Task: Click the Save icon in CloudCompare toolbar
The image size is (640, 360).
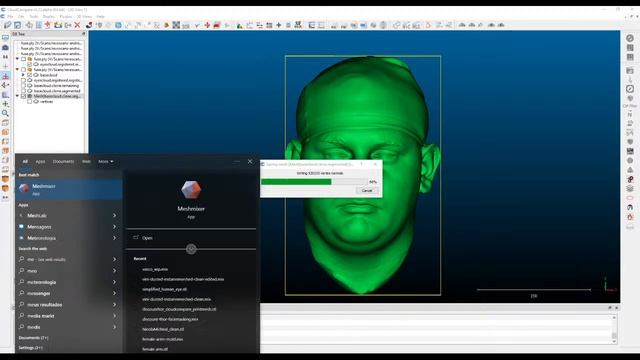Action: pyautogui.click(x=18, y=25)
